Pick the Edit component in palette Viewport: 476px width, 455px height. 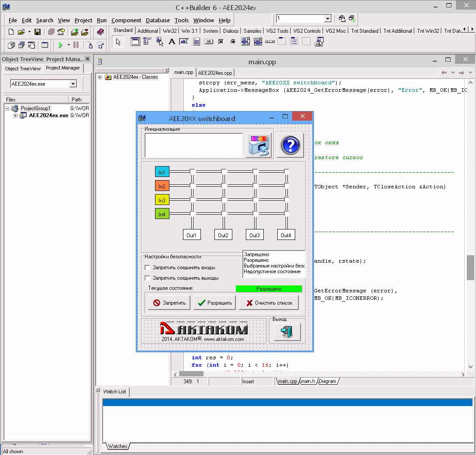(184, 42)
